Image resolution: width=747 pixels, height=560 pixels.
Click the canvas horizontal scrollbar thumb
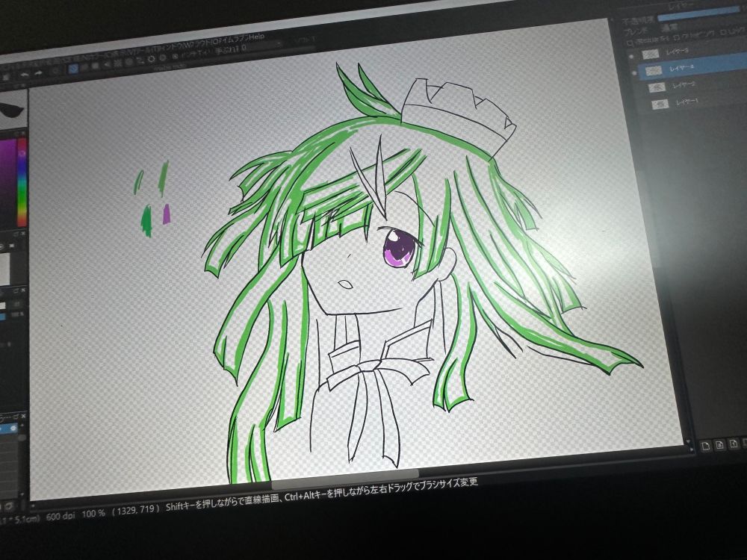[x=345, y=479]
